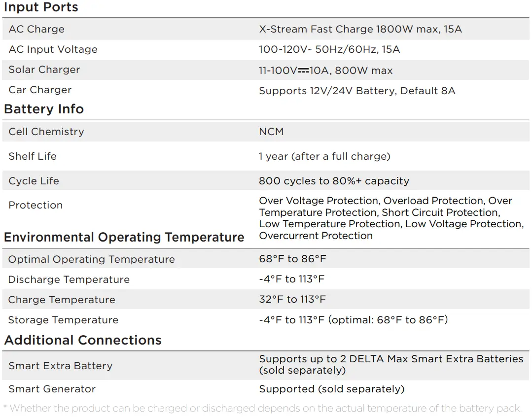This screenshot has height=417, width=532.
Task: Select the Discharge Temperature value -4°F to 113°F
Action: (292, 279)
